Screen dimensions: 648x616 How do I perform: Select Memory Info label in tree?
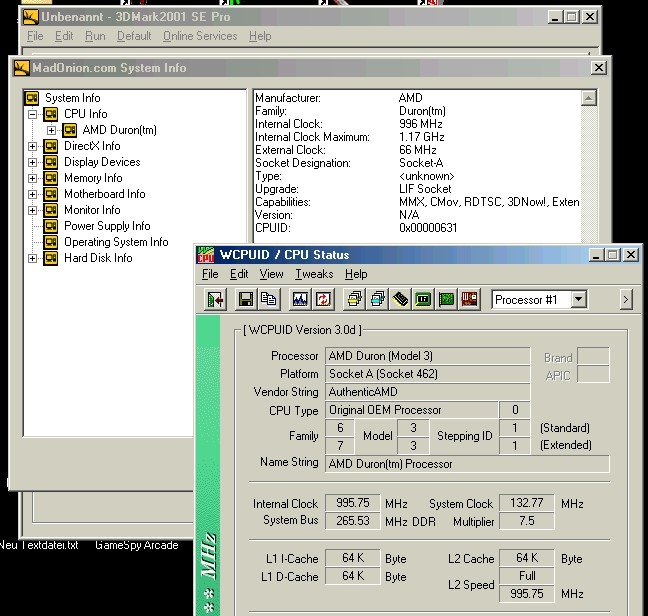point(93,178)
